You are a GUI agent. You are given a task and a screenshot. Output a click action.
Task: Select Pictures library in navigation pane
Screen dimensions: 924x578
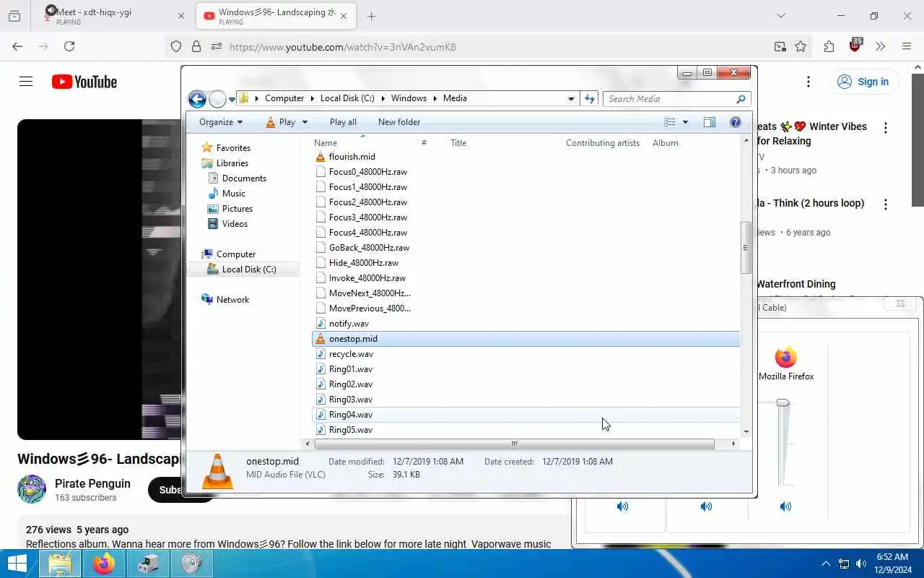[x=237, y=209]
